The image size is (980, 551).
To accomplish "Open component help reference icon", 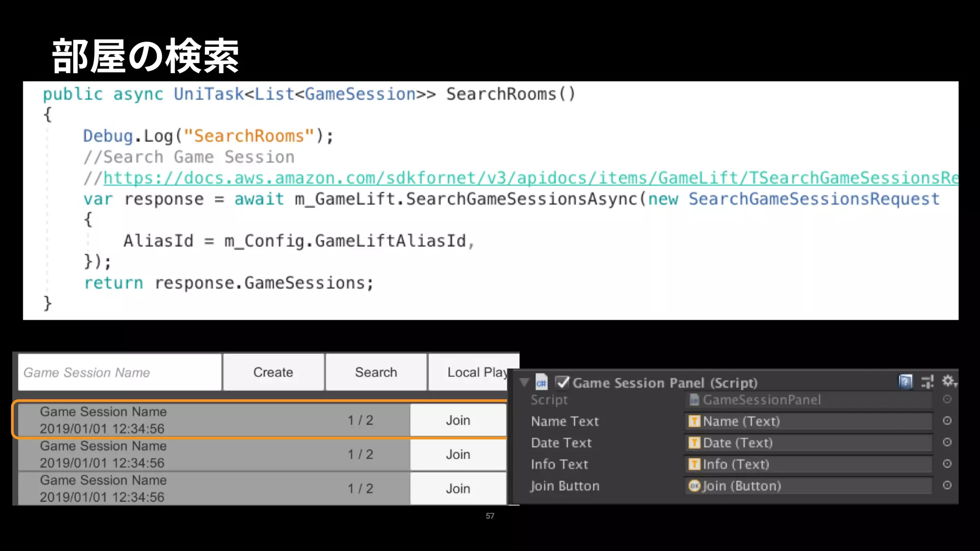I will point(905,382).
